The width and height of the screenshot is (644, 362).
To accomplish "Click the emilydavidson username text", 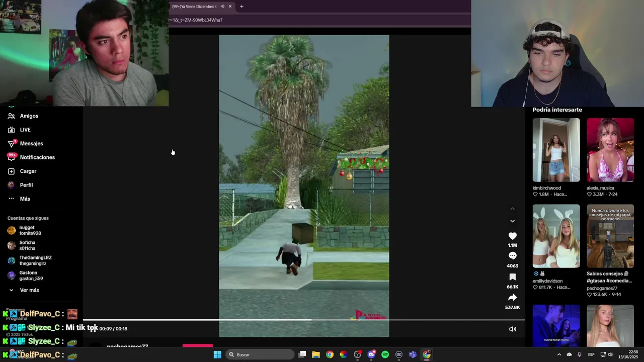I will coord(547,281).
